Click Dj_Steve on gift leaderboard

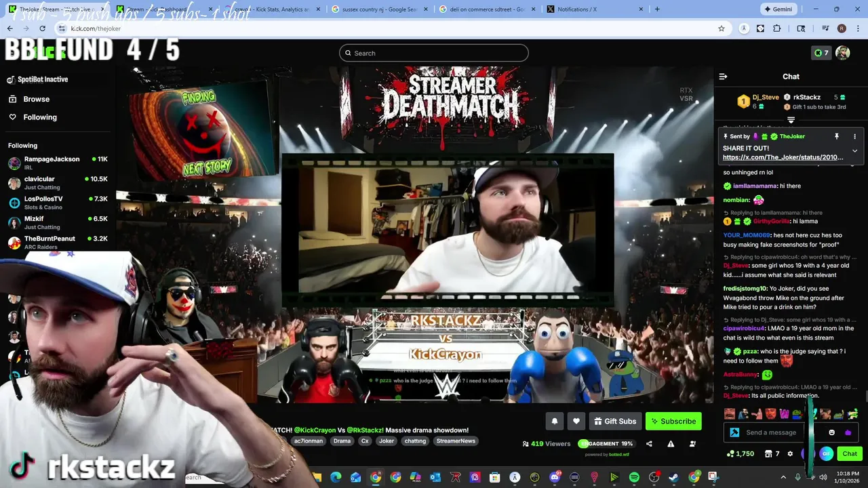766,97
